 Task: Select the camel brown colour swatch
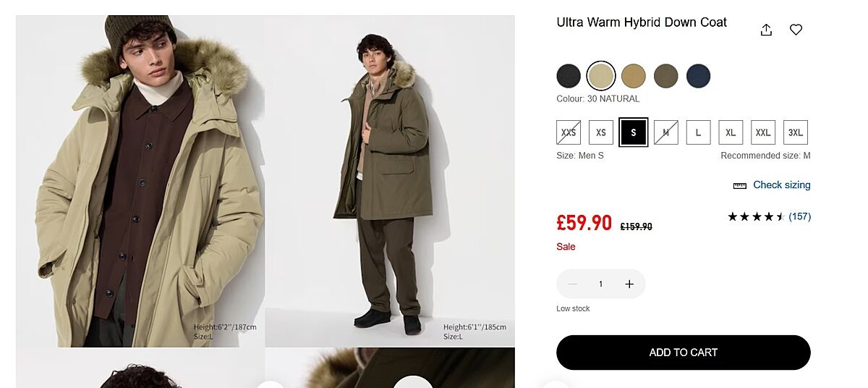pyautogui.click(x=633, y=75)
